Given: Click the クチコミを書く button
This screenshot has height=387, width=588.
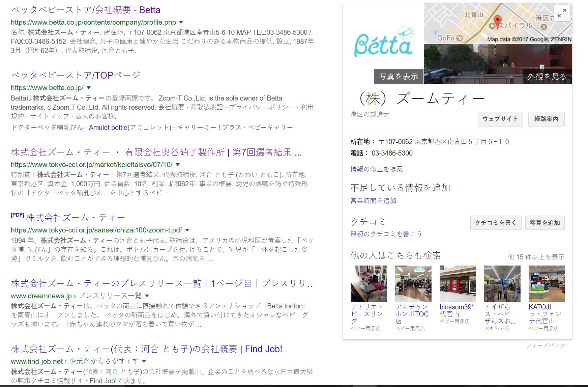Looking at the screenshot, I should 496,223.
